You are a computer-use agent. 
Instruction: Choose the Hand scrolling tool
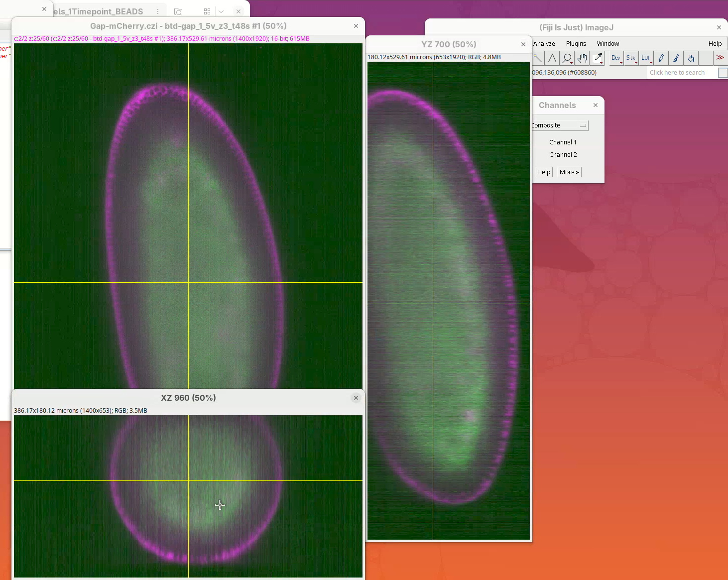tap(582, 58)
